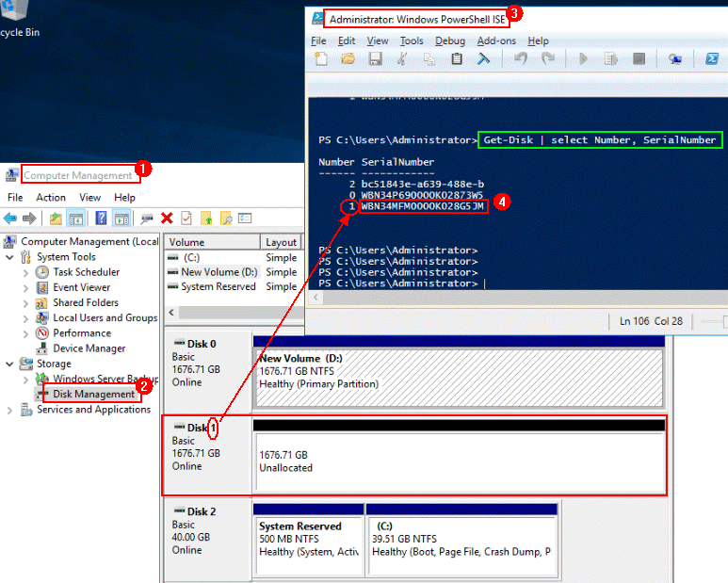Screen dimensions: 728x583
Task: Open the Action menu in Computer Management
Action: point(51,197)
